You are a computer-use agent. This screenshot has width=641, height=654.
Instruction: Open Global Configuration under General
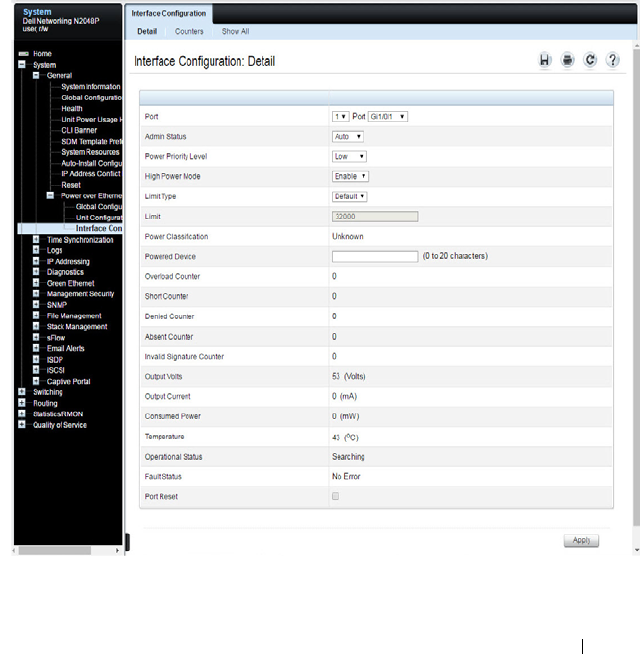tap(92, 98)
